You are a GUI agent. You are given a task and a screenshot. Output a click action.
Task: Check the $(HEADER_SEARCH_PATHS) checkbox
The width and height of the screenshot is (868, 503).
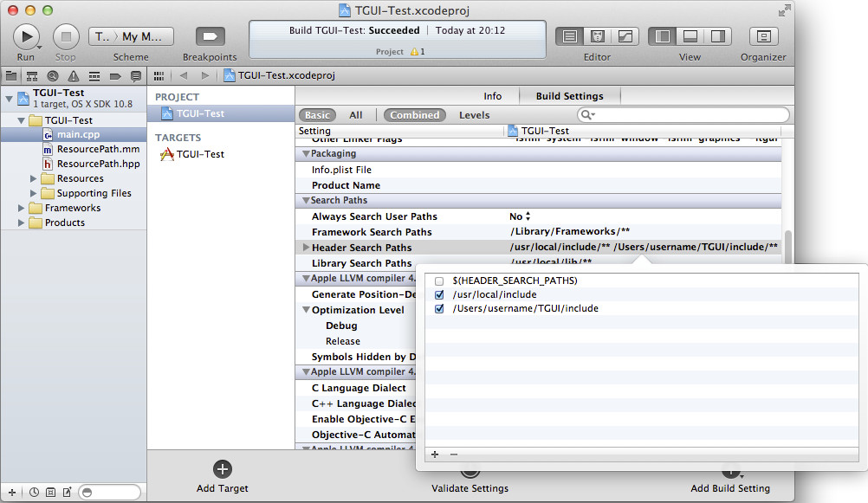tap(439, 281)
